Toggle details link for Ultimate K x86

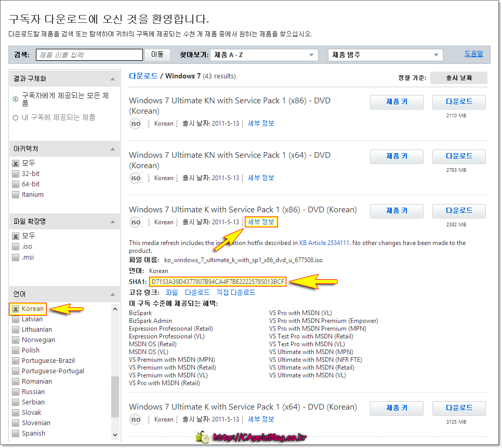click(261, 222)
